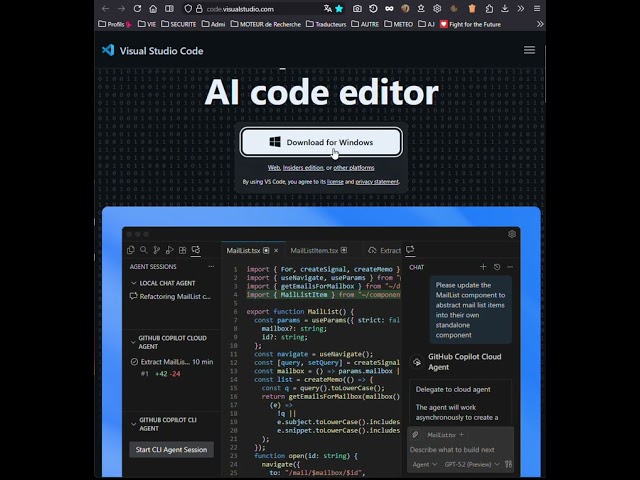Show more bookmarks overflow chevron
The height and width of the screenshot is (480, 640).
(540, 24)
